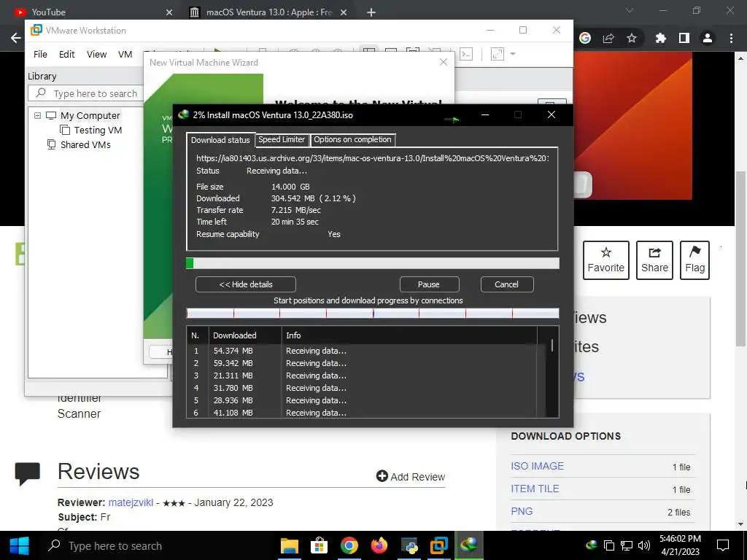This screenshot has width=747, height=560.
Task: Select My Computer in VMware library
Action: (x=90, y=116)
